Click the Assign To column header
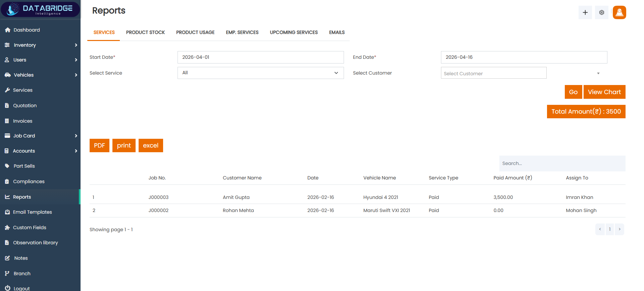Image resolution: width=644 pixels, height=291 pixels. pyautogui.click(x=577, y=178)
